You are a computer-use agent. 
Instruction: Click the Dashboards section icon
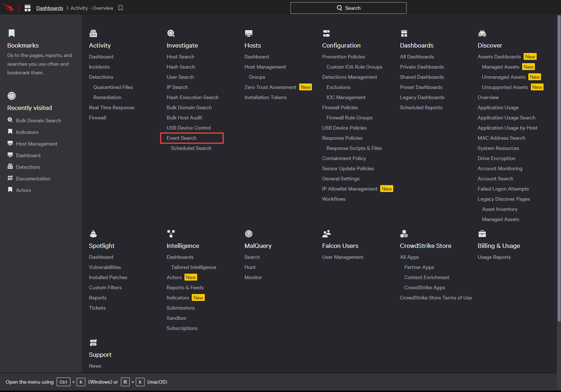(x=404, y=33)
